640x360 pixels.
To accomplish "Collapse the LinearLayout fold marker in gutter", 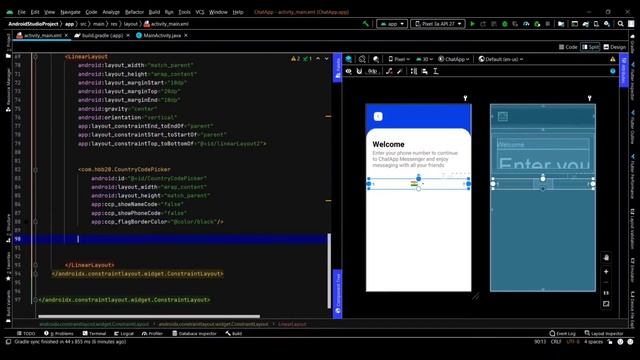I will pos(36,57).
